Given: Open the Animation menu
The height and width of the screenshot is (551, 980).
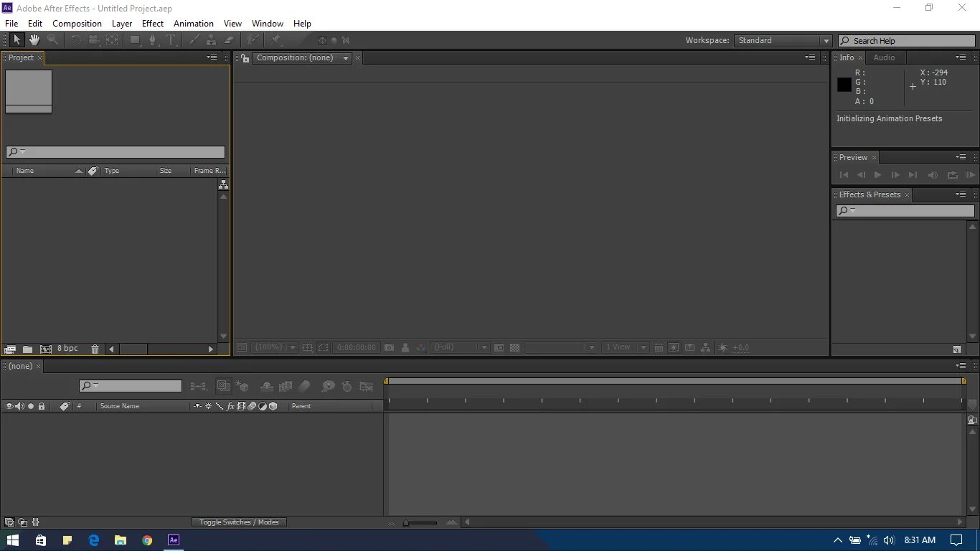Looking at the screenshot, I should coord(194,24).
